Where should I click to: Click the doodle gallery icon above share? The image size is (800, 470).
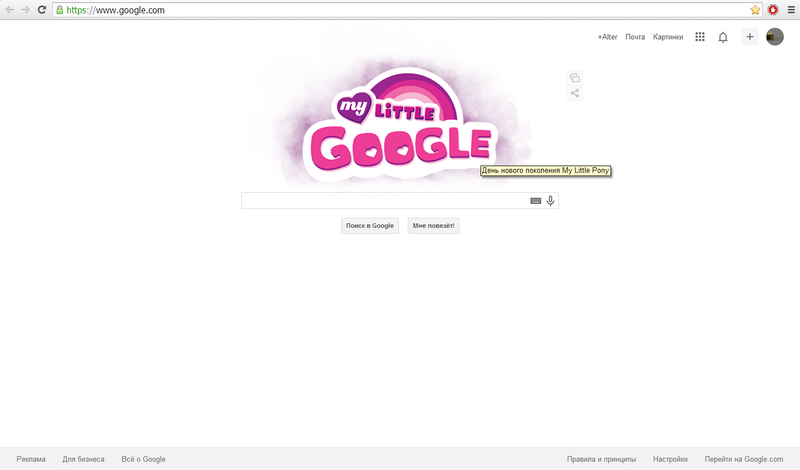[575, 78]
